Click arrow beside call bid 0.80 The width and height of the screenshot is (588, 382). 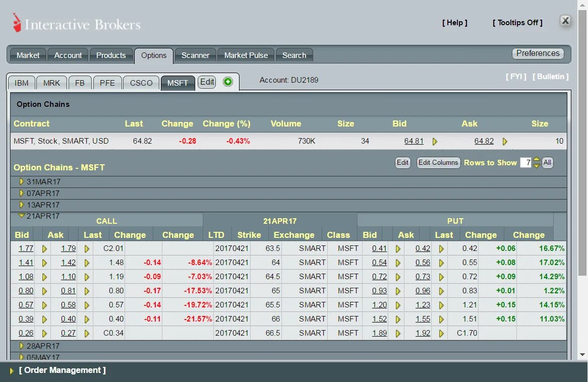pos(44,291)
